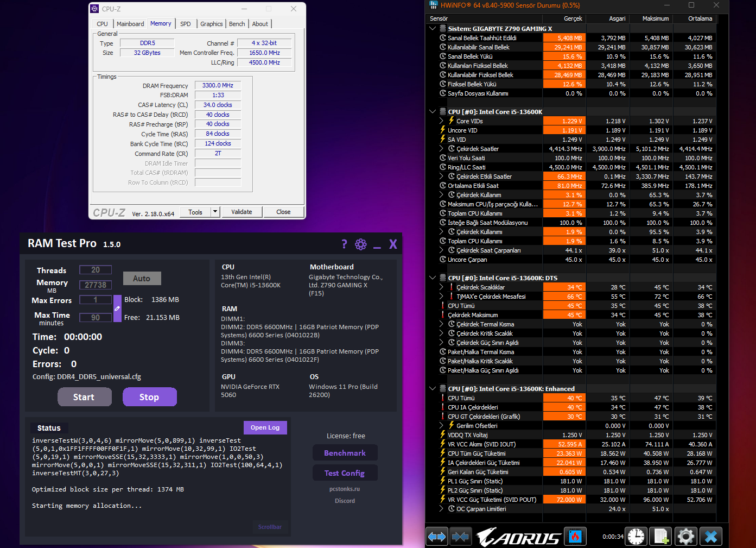756x548 pixels.
Task: Click the Max Time minutes input field
Action: point(96,318)
